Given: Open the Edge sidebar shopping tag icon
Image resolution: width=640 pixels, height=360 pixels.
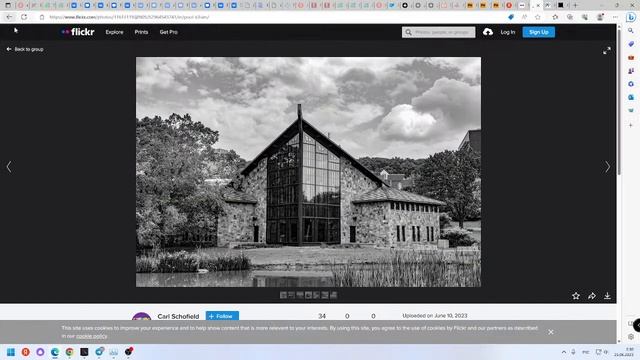Looking at the screenshot, I should pos(631,44).
